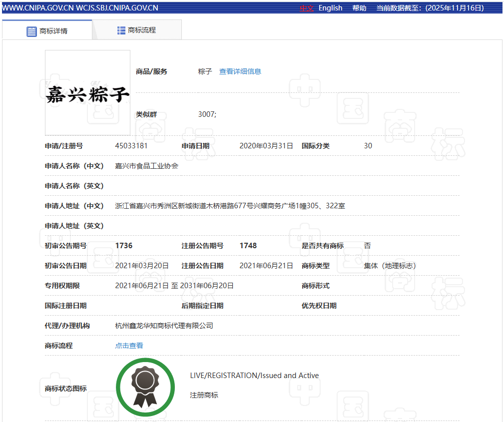Image resolution: width=504 pixels, height=422 pixels.
Task: Click LIVE/REGISTRATION/Issued and Active status text
Action: (x=254, y=376)
